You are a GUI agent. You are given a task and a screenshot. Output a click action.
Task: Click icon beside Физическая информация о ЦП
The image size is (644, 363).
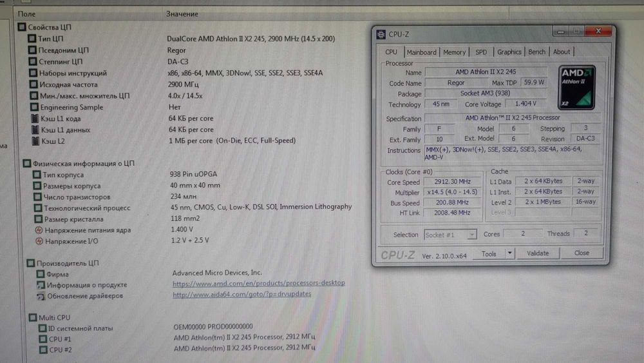(26, 164)
